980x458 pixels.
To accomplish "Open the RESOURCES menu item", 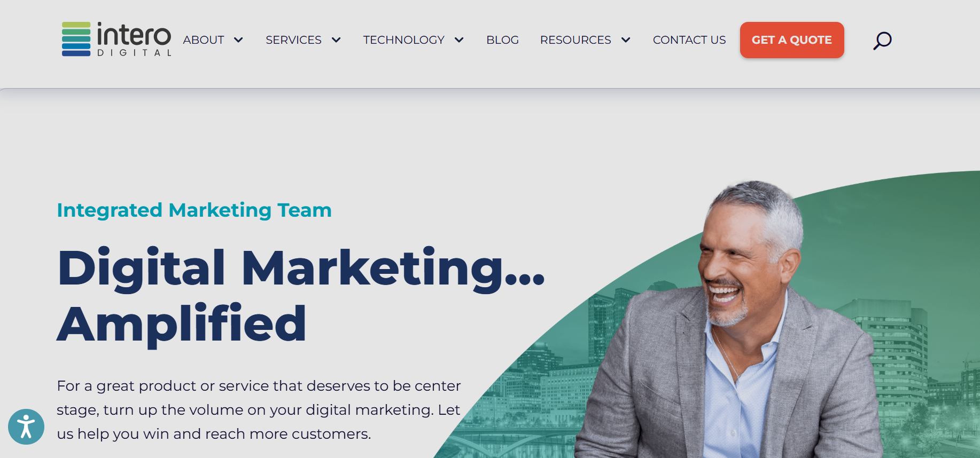I will (575, 40).
